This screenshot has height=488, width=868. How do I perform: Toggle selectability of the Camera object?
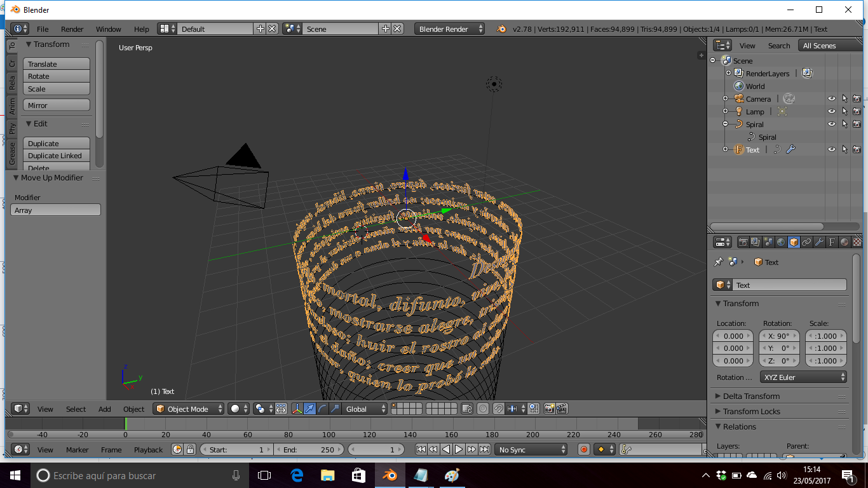[x=844, y=98]
